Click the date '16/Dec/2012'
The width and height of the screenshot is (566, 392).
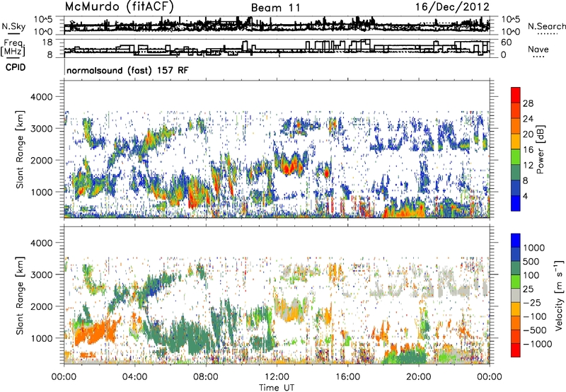coord(452,7)
